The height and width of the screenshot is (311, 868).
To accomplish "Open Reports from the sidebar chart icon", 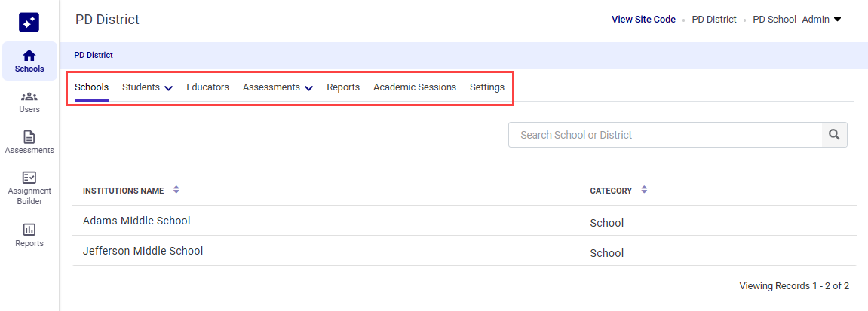I will point(29,236).
